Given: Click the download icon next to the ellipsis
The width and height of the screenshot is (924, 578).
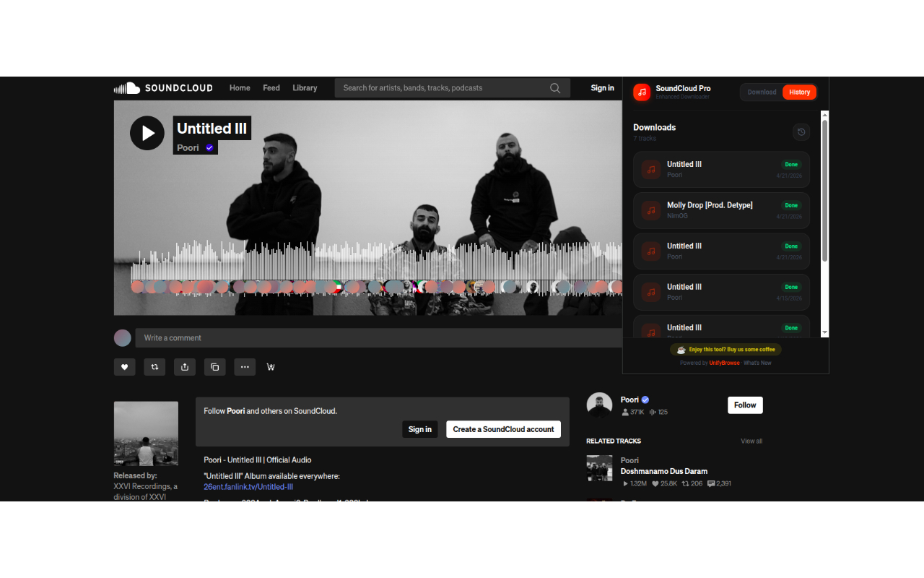Looking at the screenshot, I should pyautogui.click(x=271, y=367).
